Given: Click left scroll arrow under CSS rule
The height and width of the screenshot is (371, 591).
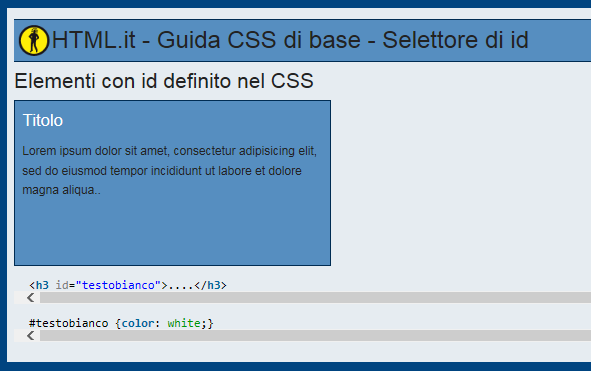Looking at the screenshot, I should (31, 335).
